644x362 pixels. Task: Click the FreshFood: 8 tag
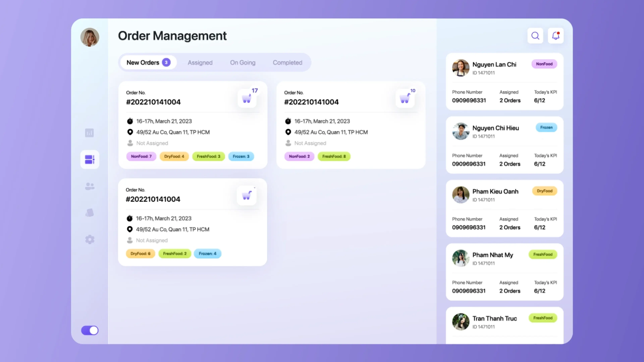(334, 156)
